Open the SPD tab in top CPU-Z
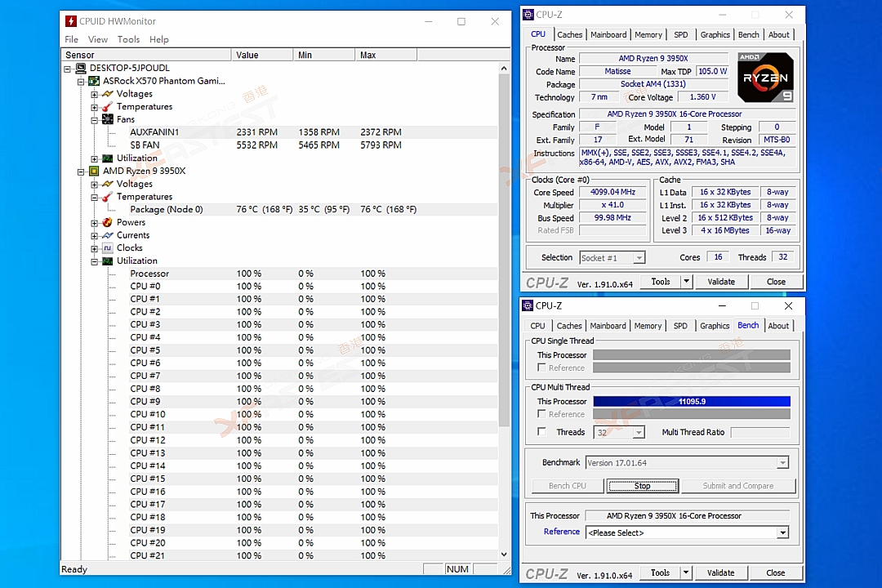 point(680,34)
